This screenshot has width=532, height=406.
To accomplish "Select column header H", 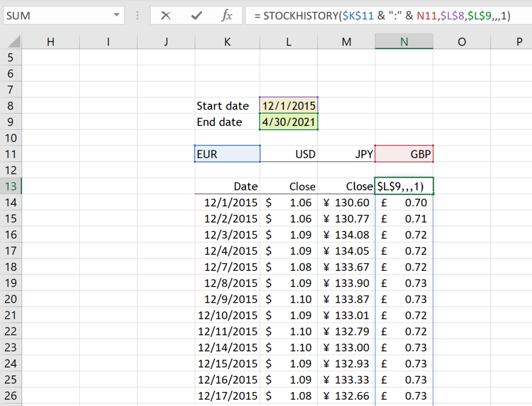I will tap(51, 41).
